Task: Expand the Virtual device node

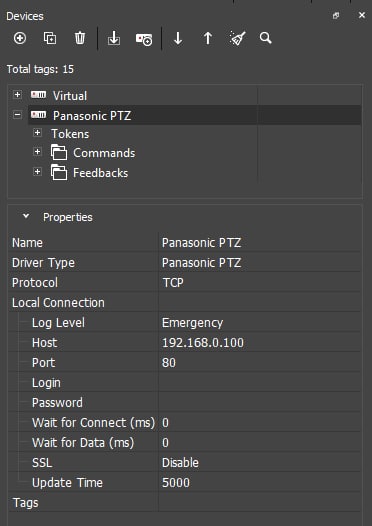Action: [17, 95]
